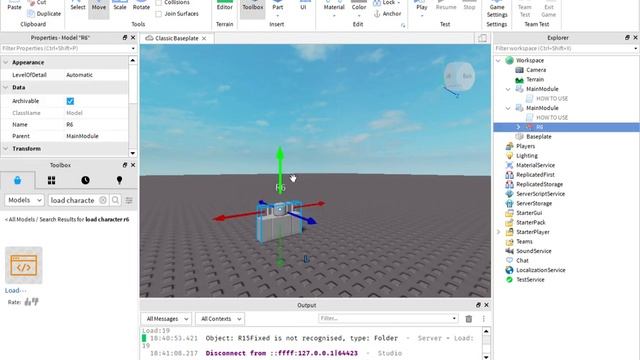Viewport: 640px width, 360px height.
Task: Click the Properties panel scroll down arrow
Action: click(x=133, y=153)
